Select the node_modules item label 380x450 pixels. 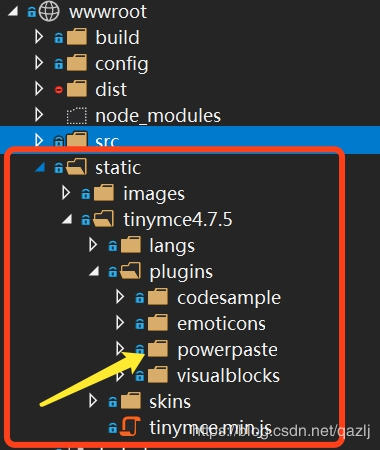click(158, 116)
